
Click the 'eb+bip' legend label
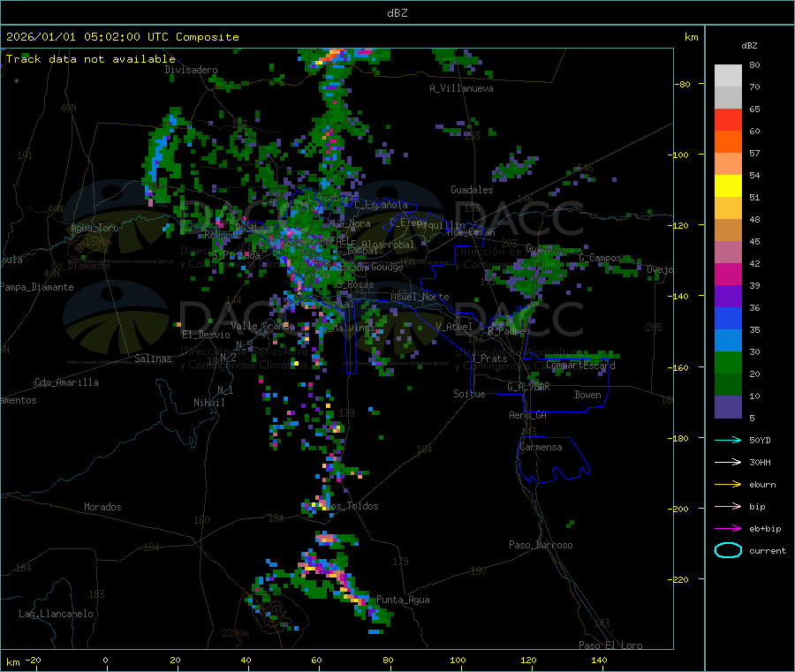(x=765, y=529)
